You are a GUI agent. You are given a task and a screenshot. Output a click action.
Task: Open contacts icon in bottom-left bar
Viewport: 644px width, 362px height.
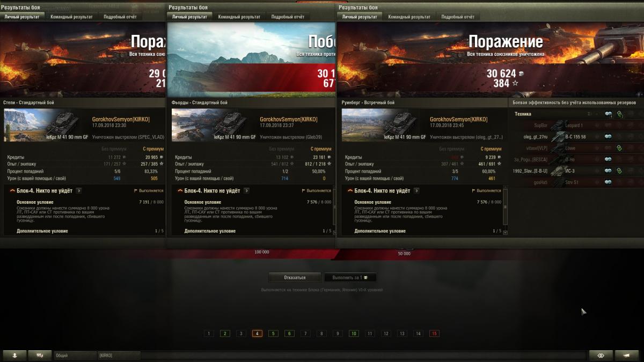click(x=14, y=355)
